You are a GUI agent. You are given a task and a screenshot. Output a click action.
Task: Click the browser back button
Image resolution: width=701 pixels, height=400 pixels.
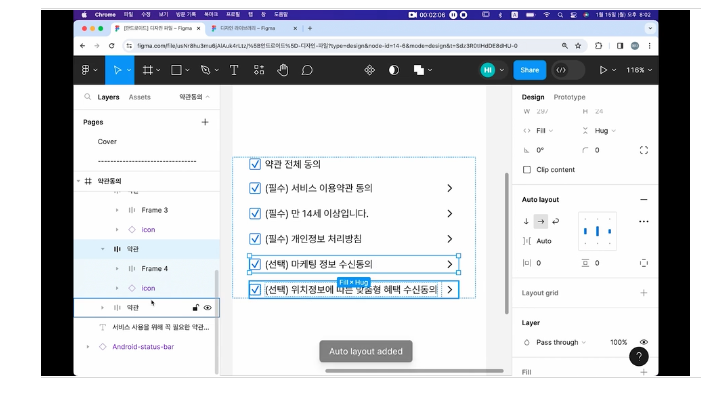click(82, 46)
